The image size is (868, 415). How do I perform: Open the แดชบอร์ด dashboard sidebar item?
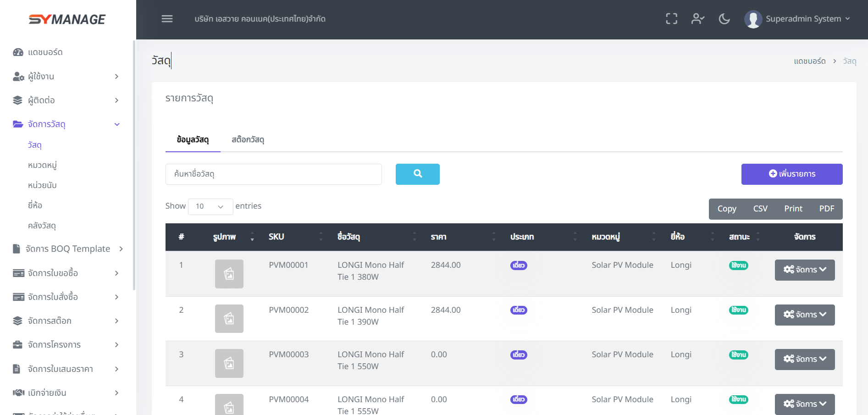click(45, 52)
